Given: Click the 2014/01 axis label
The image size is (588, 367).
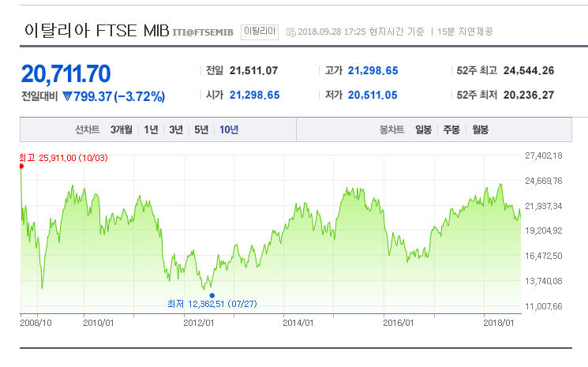Looking at the screenshot, I should [298, 323].
